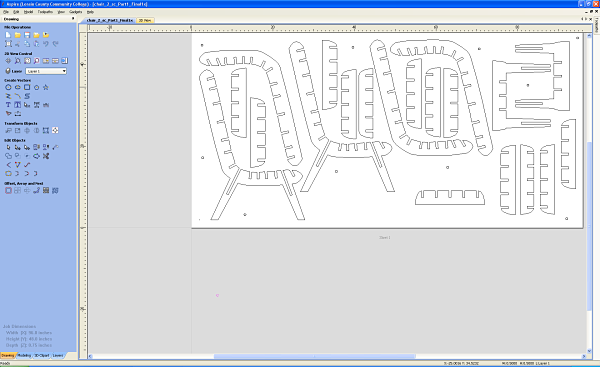Select the Draw Arc tool
Screen dimensions: 600x367
coord(18,96)
